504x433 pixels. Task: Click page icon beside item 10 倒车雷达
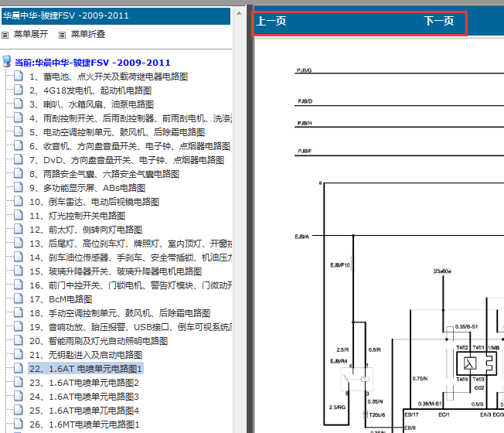(19, 201)
